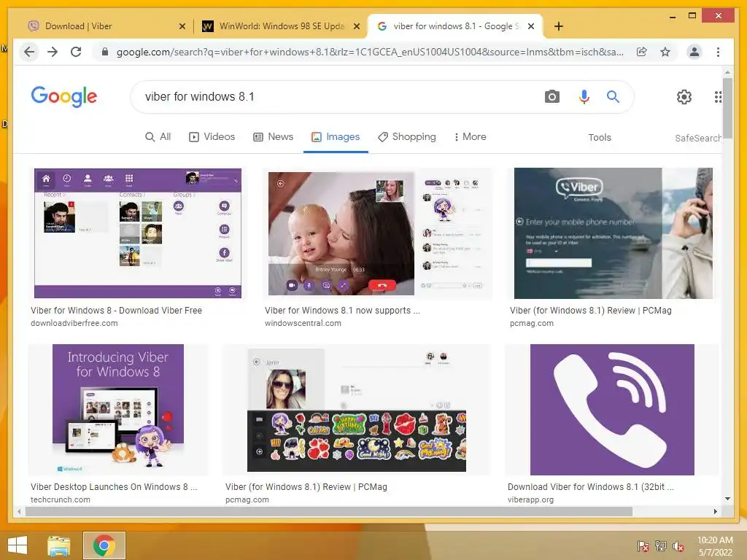Open Viber Desktop Launches On Windows 8 link

[114, 486]
